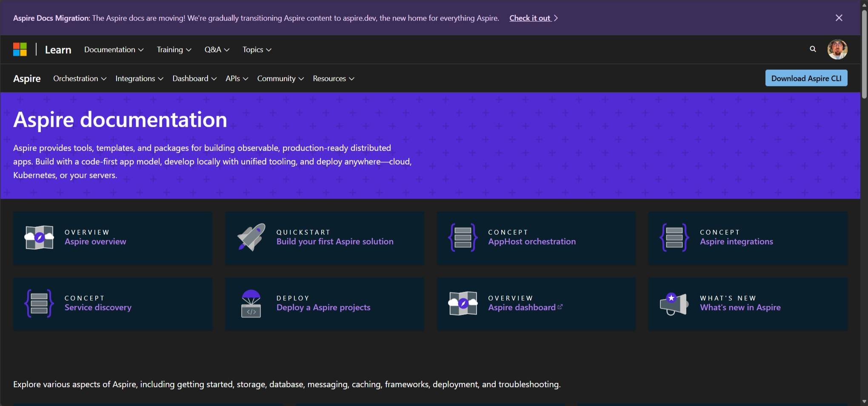
Task: Select the Learn menu item
Action: pyautogui.click(x=58, y=49)
